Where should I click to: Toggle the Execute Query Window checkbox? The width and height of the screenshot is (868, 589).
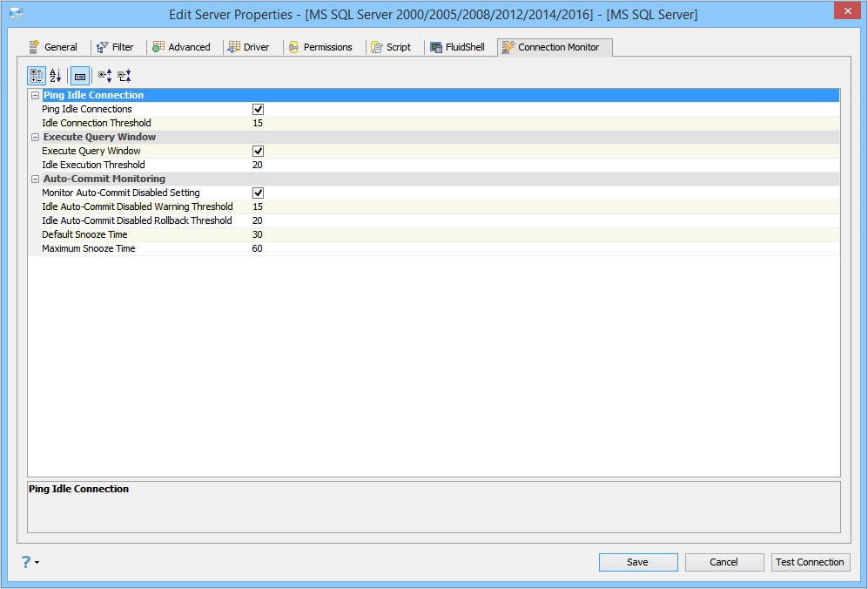point(258,151)
